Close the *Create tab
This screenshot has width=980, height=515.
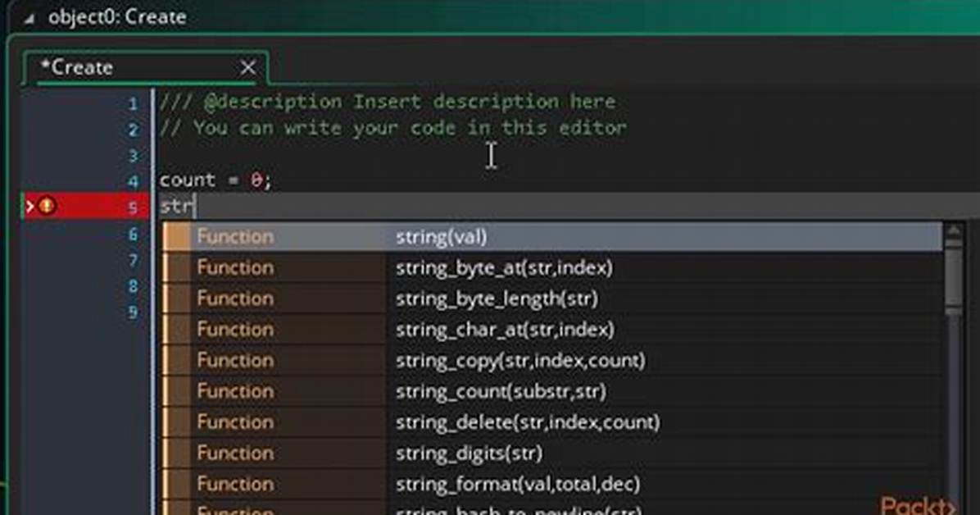pyautogui.click(x=248, y=67)
